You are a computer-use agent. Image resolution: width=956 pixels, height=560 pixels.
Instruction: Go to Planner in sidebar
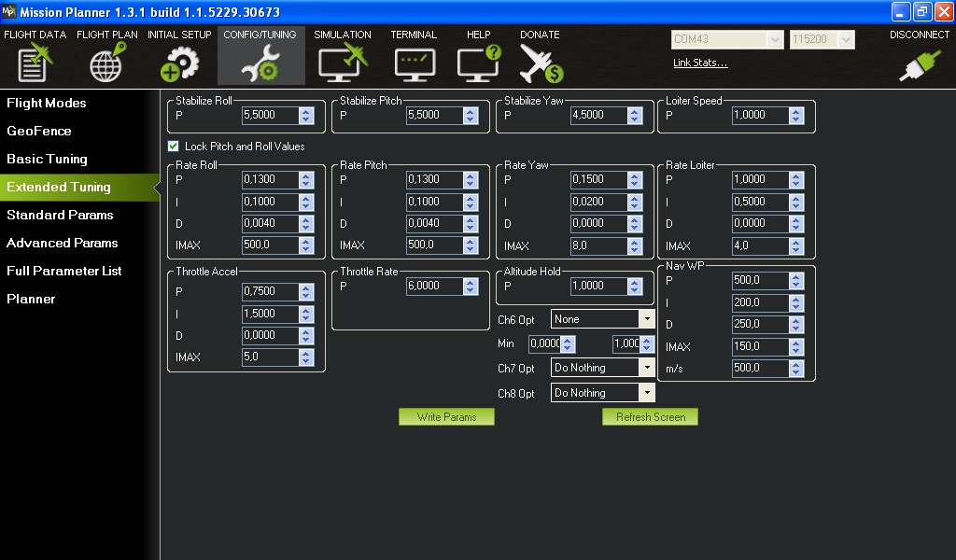31,300
